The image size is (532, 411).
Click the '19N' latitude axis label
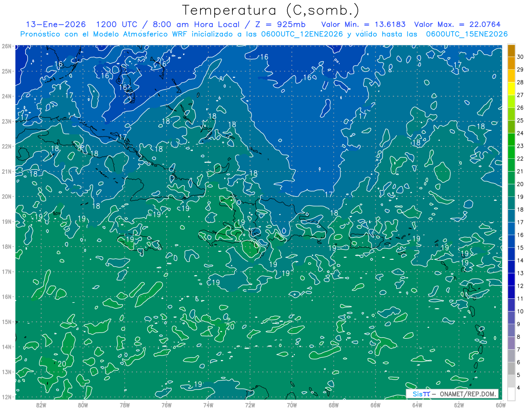(x=7, y=221)
